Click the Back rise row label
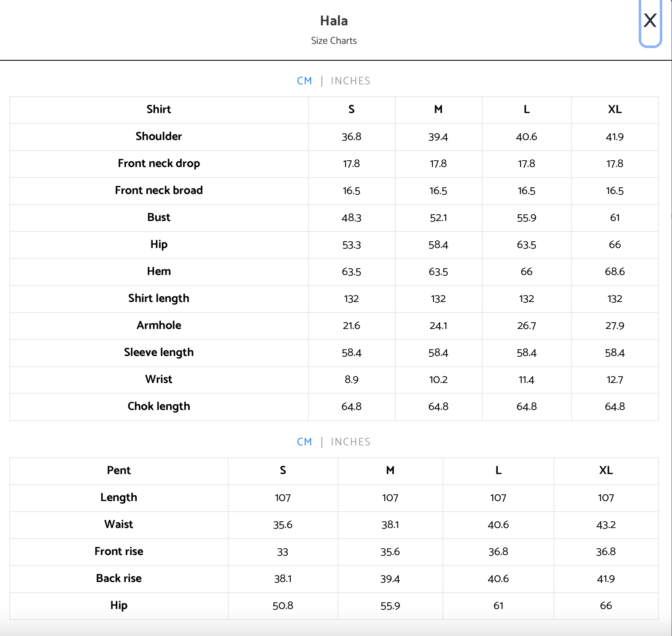672x636 pixels. click(x=119, y=579)
